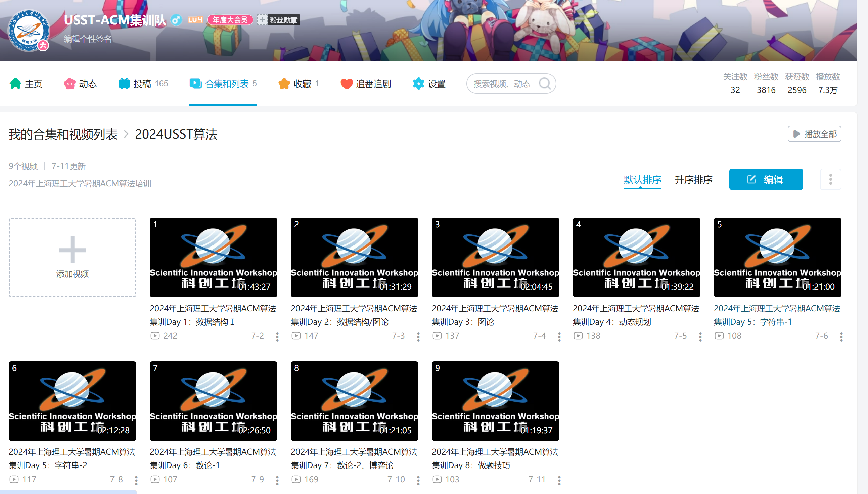Screen dimensions: 868x494
Task: Open the home tab with house icon
Action: click(26, 84)
